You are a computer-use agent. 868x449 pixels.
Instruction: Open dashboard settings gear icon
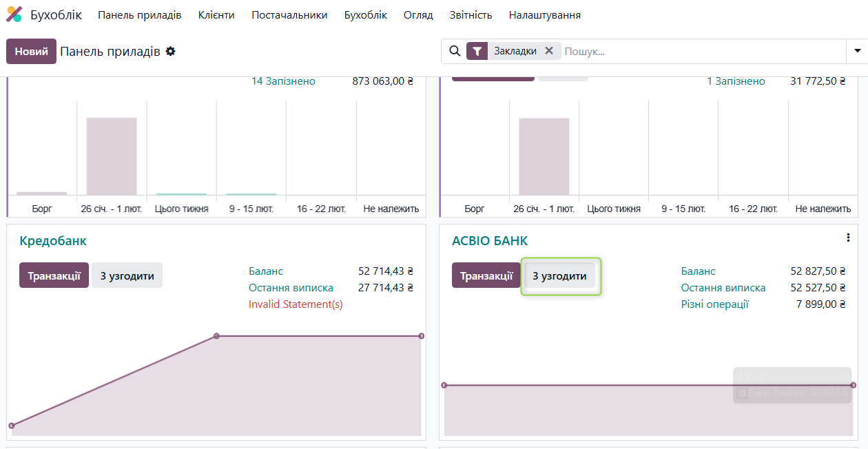(171, 51)
